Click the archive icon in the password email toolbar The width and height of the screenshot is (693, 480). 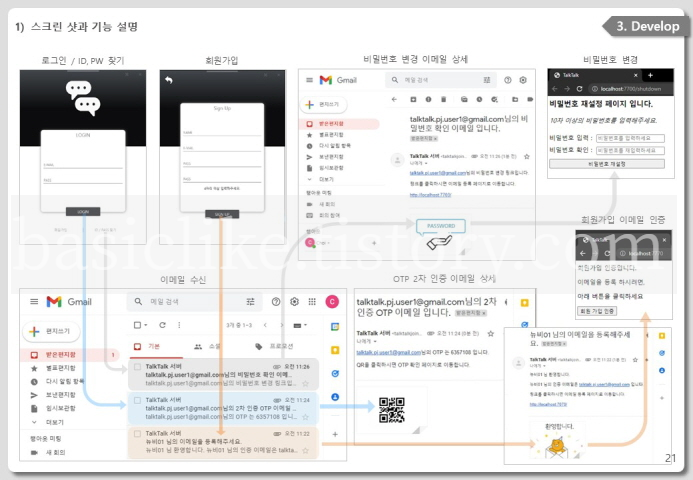coord(413,99)
